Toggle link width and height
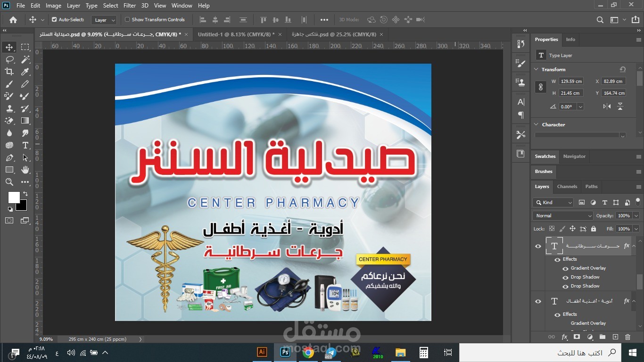644x362 pixels. pos(541,87)
